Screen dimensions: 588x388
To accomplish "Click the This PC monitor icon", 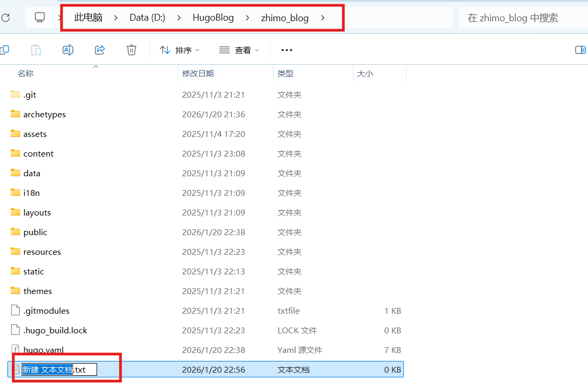I will click(x=40, y=18).
